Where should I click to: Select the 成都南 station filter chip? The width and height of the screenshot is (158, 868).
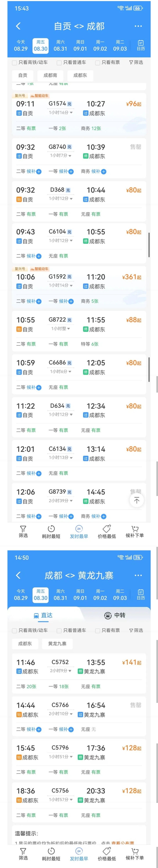click(x=50, y=75)
